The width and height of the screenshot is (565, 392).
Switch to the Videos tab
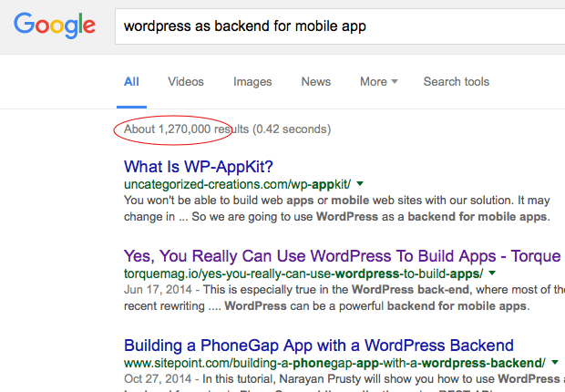[x=186, y=82]
